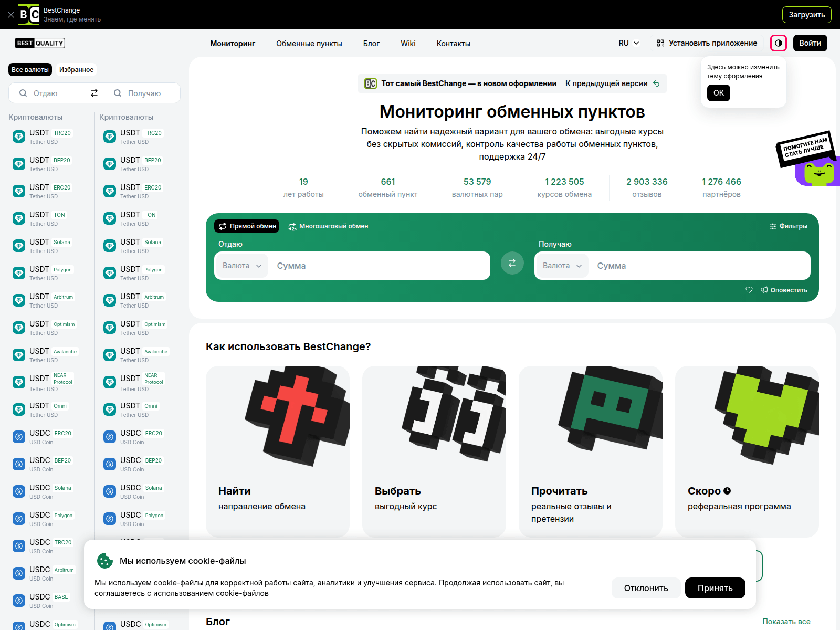Accept cookies with Принять
The height and width of the screenshot is (630, 840).
coord(715,588)
